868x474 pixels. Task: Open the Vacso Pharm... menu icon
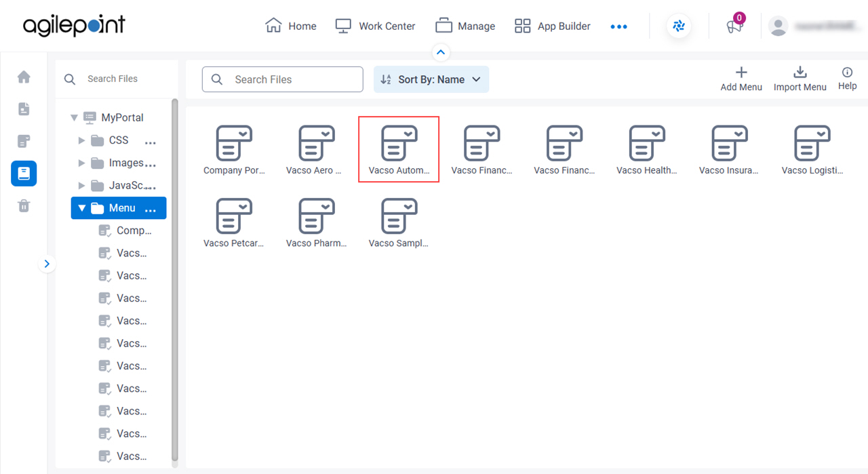317,222
